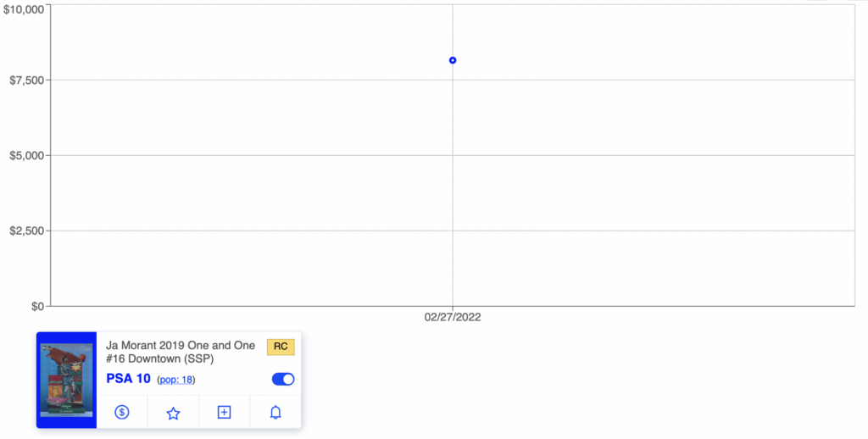Open the pop: 18 population link
The width and height of the screenshot is (868, 439).
pyautogui.click(x=176, y=380)
